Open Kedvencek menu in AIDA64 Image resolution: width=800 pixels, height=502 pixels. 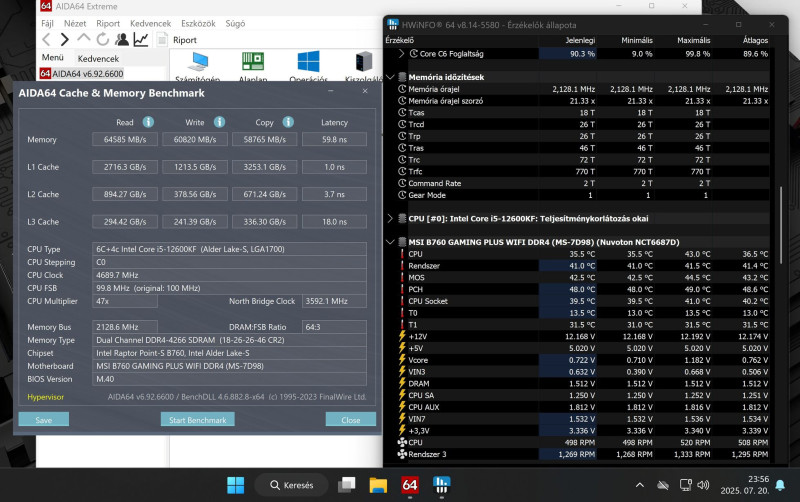151,23
